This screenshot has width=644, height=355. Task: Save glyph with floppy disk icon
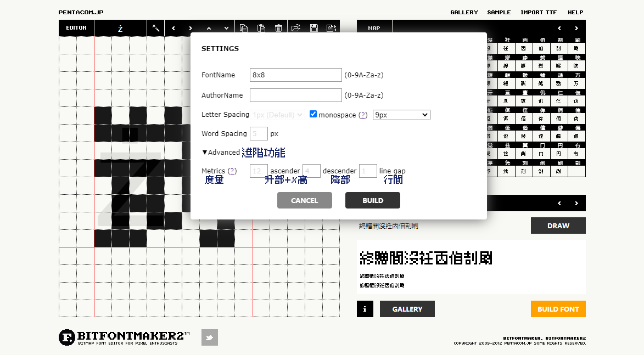313,27
